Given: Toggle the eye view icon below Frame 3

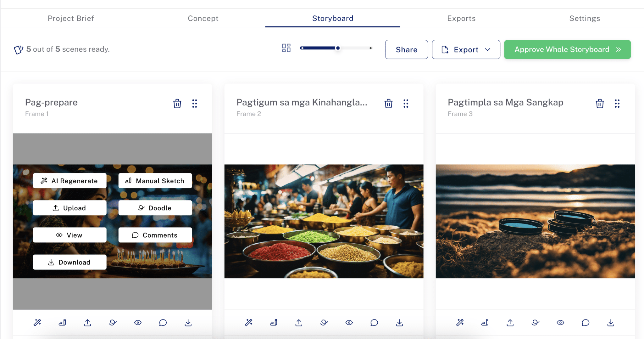Looking at the screenshot, I should coord(560,322).
